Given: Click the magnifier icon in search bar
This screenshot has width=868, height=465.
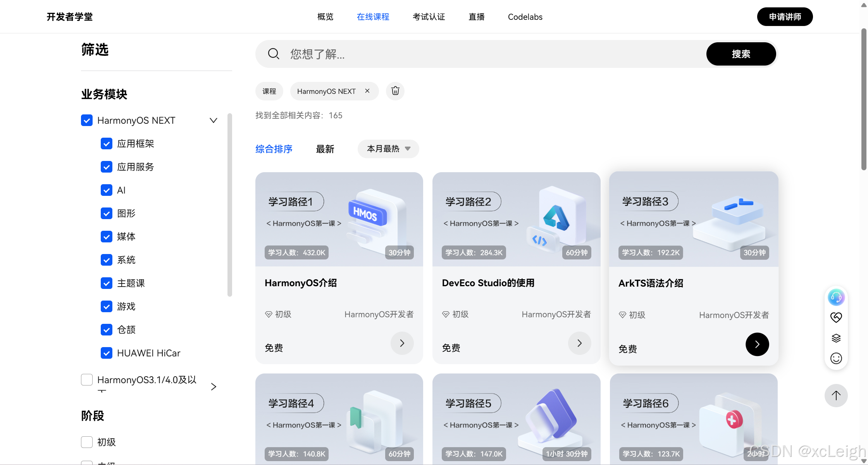Looking at the screenshot, I should [x=274, y=54].
